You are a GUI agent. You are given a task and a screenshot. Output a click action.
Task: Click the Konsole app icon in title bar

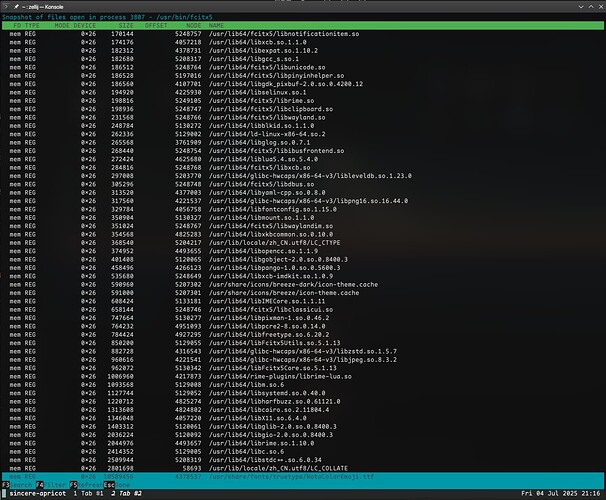[x=5, y=7]
